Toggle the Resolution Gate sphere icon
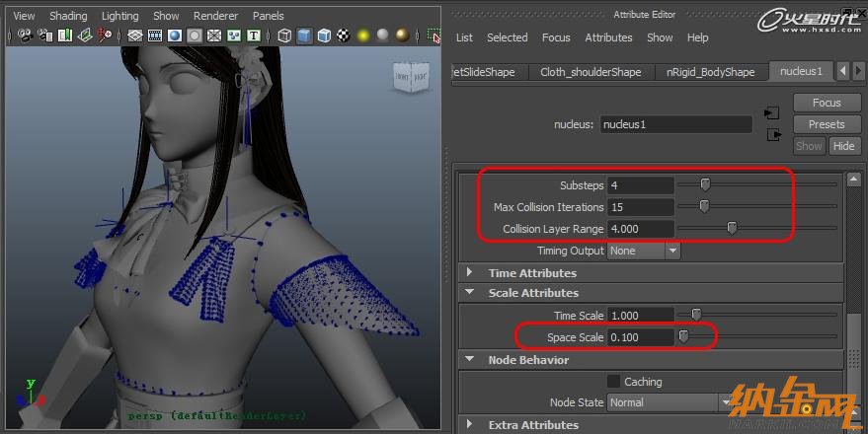The width and height of the screenshot is (868, 434). point(175,36)
